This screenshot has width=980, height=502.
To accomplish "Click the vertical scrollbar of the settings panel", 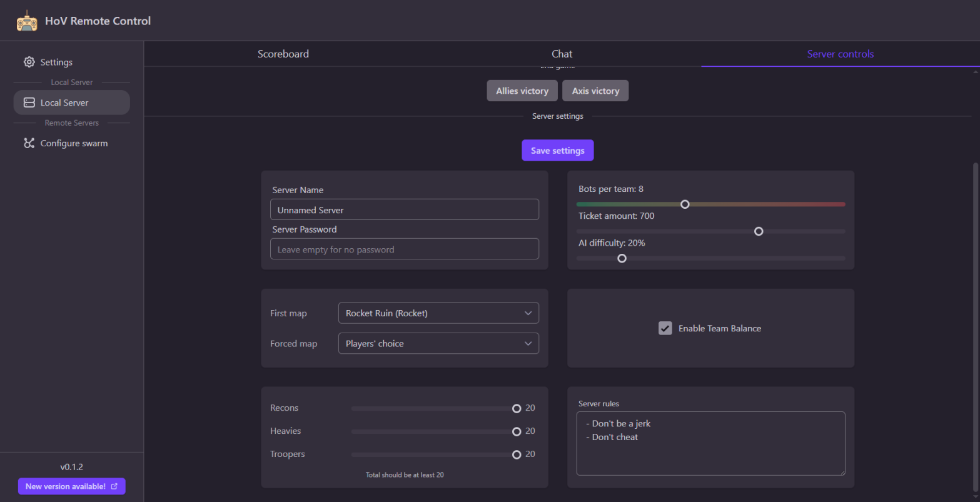I will pyautogui.click(x=976, y=326).
